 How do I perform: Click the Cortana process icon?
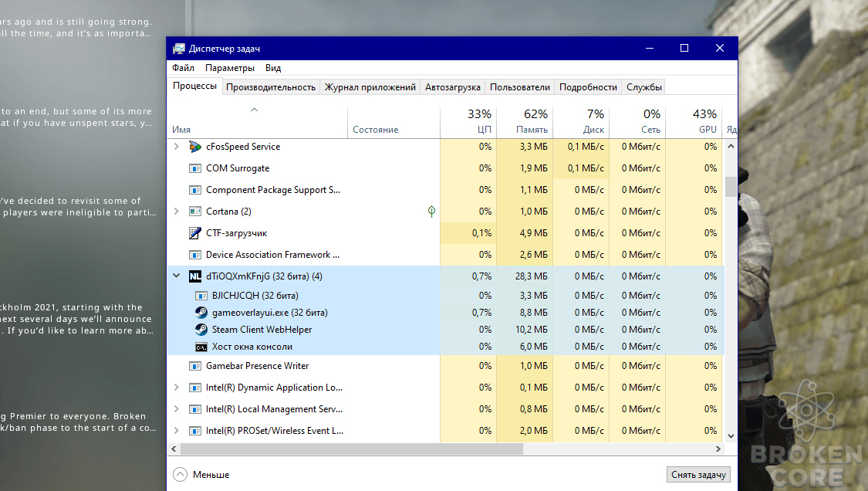(195, 212)
